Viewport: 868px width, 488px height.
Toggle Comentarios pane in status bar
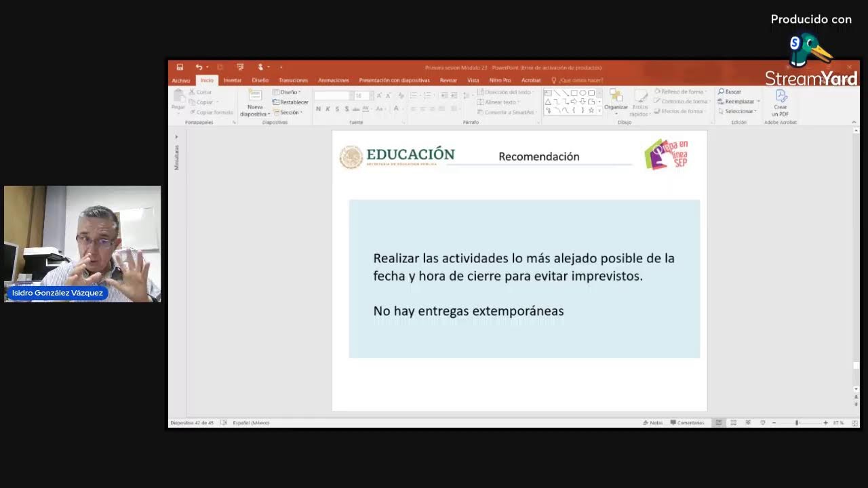point(687,422)
